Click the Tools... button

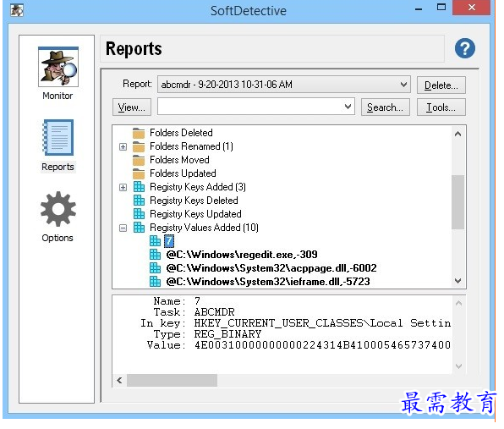coord(441,107)
